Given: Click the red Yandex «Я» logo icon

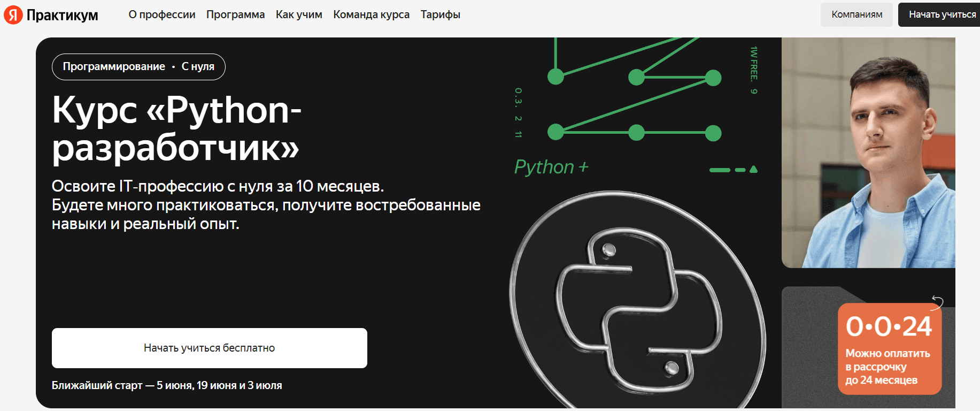Looking at the screenshot, I should click(13, 15).
